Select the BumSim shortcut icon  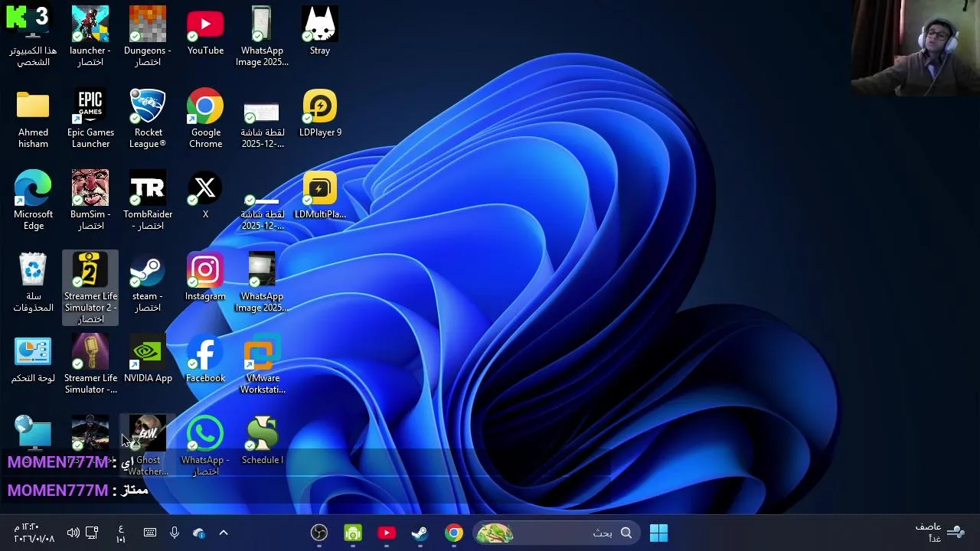pos(90,201)
